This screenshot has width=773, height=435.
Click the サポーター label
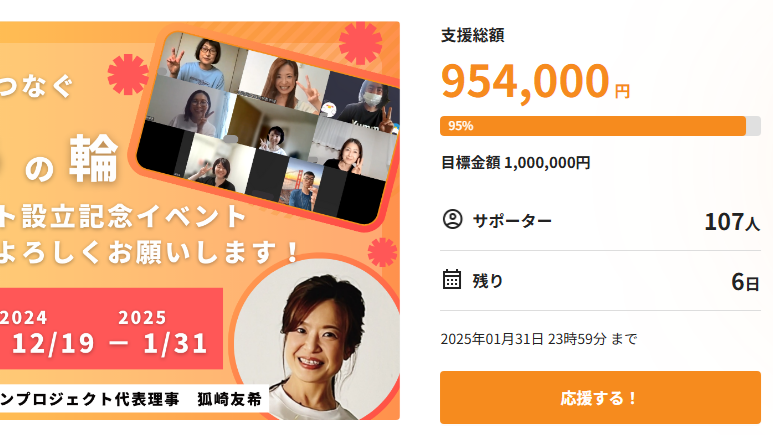coord(512,220)
